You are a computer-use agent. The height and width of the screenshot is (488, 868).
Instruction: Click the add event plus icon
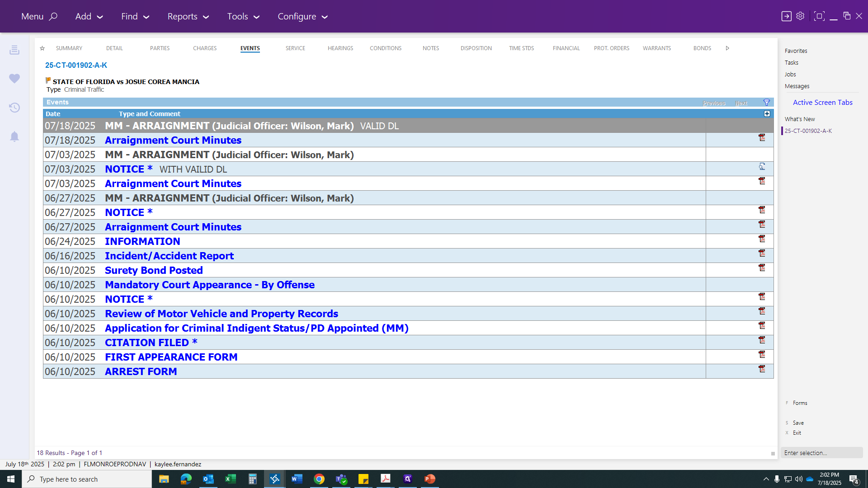(767, 114)
